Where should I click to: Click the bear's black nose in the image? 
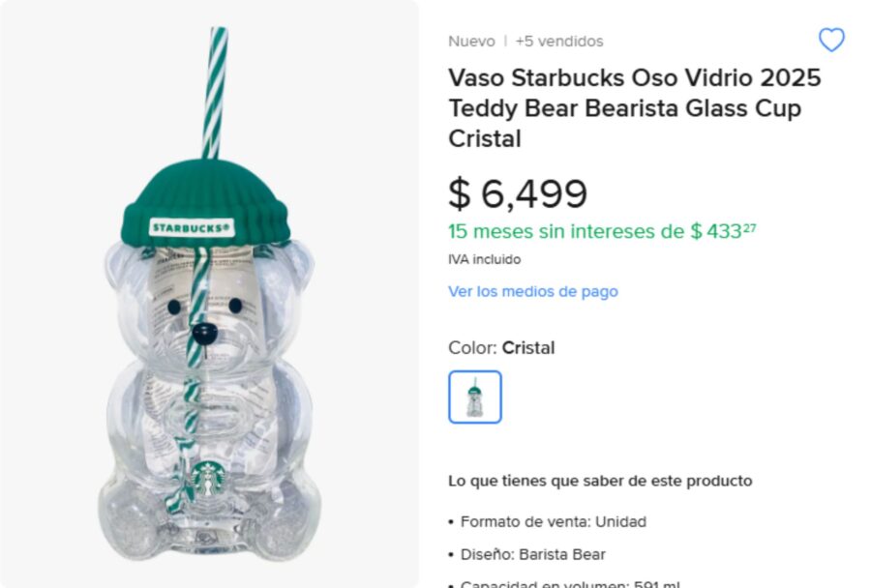point(202,334)
